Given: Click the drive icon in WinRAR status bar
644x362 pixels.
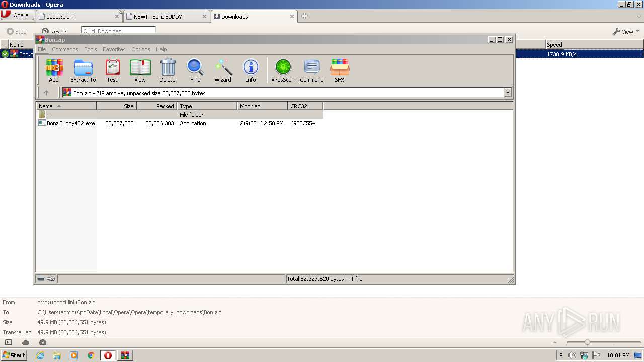Looking at the screenshot, I should (42, 279).
